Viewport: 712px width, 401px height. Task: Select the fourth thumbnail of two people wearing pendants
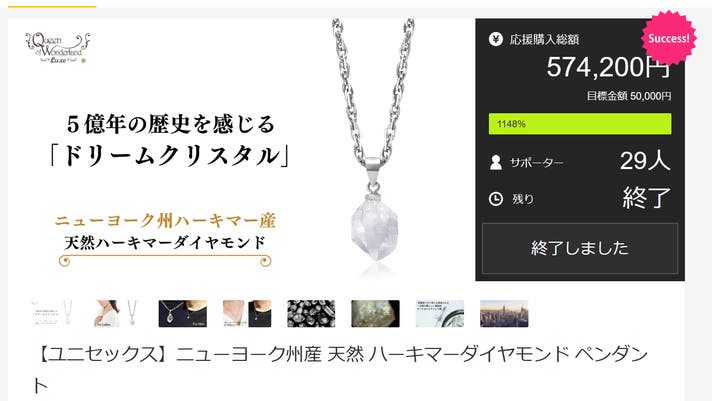pyautogui.click(x=247, y=313)
